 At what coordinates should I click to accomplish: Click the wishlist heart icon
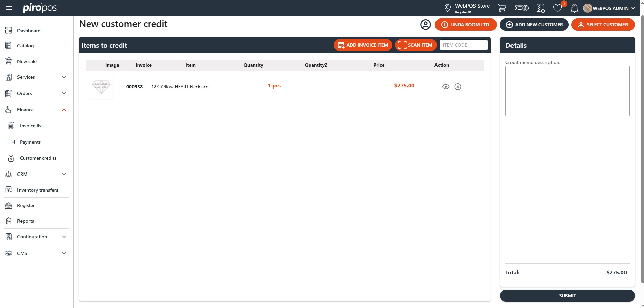[557, 8]
